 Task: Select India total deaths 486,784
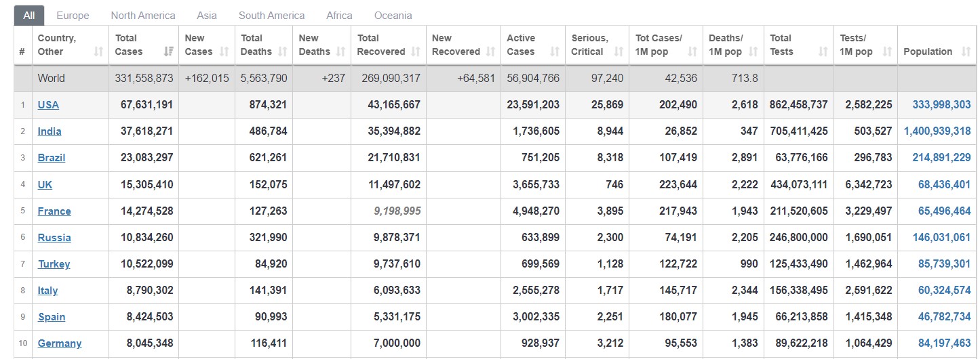pos(269,131)
